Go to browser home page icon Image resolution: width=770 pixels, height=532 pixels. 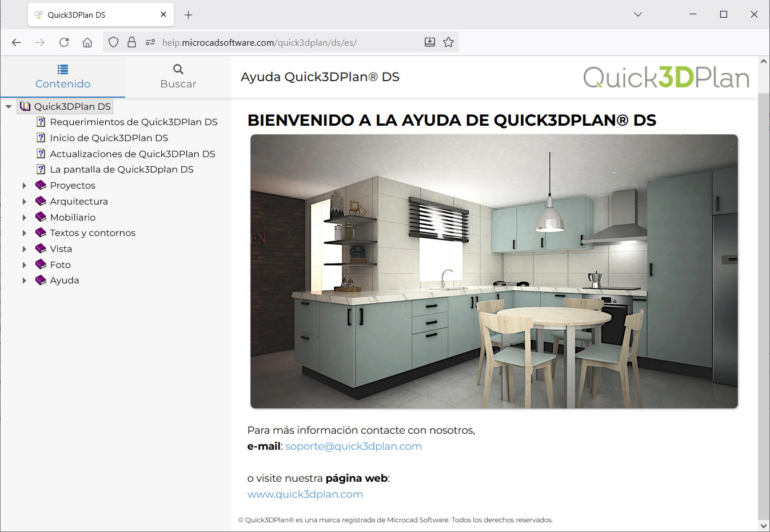coord(87,42)
